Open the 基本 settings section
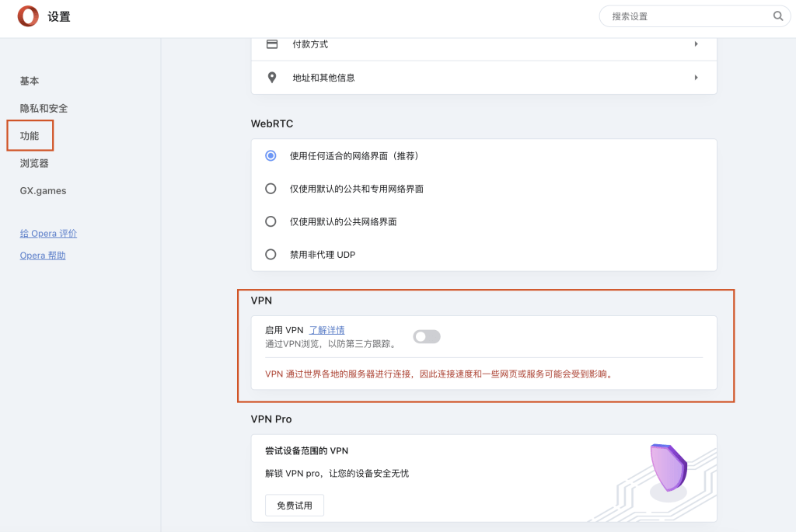The image size is (796, 532). tap(30, 81)
